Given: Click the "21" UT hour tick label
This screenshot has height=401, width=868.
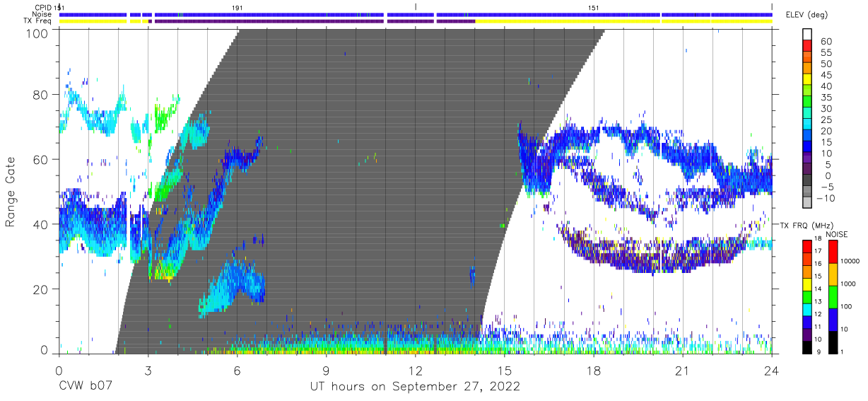Looking at the screenshot, I should 683,370.
